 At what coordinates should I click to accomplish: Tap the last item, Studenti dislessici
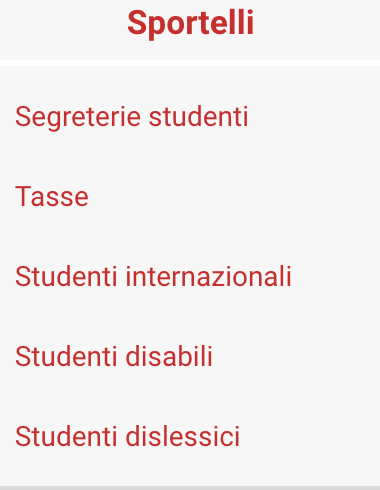pyautogui.click(x=128, y=437)
